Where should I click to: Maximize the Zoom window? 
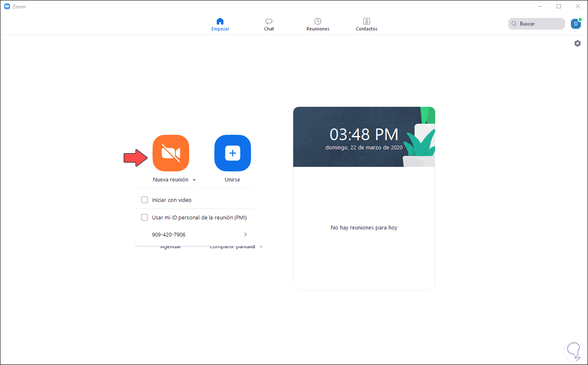559,6
